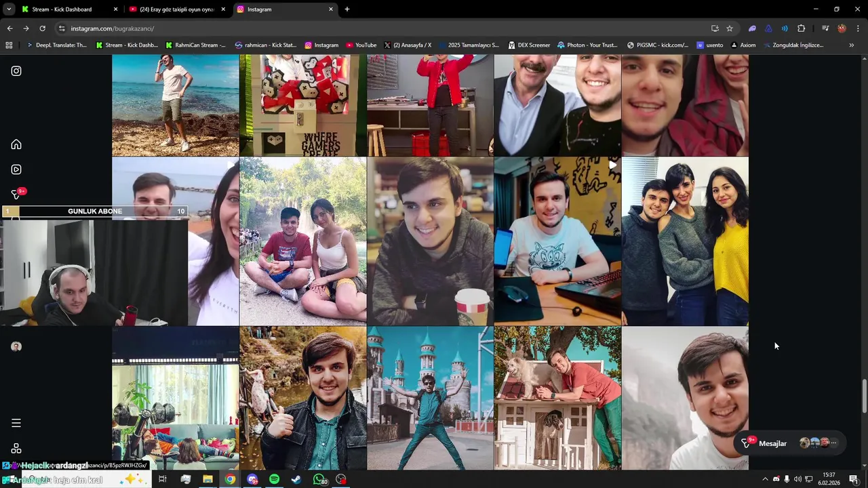This screenshot has width=868, height=488.
Task: Open post with dog on doghouse
Action: point(557,399)
